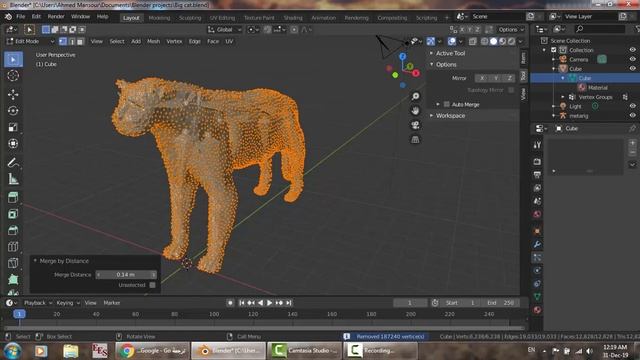Screen dimensions: 640x360
Task: Open the Mesh menu
Action: click(153, 41)
